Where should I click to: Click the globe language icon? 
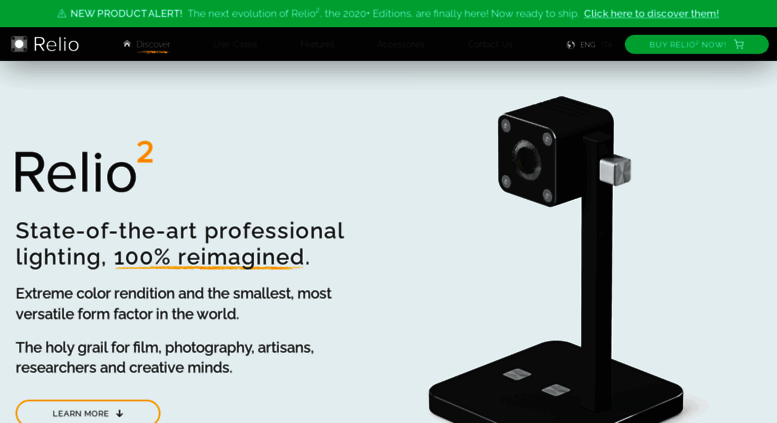coord(570,45)
